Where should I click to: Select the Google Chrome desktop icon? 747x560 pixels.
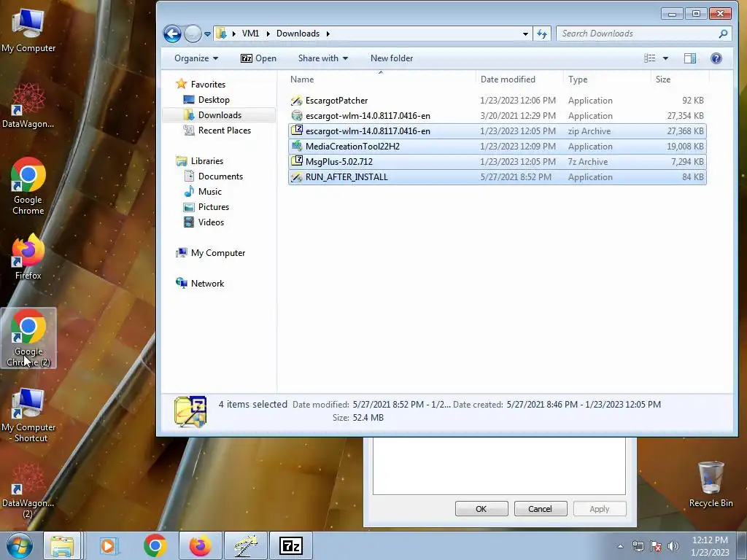(x=28, y=186)
